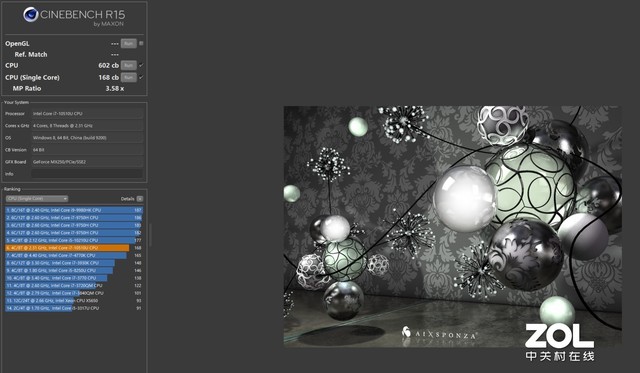Open the ranking type dropdown
This screenshot has width=640, height=373.
(37, 199)
